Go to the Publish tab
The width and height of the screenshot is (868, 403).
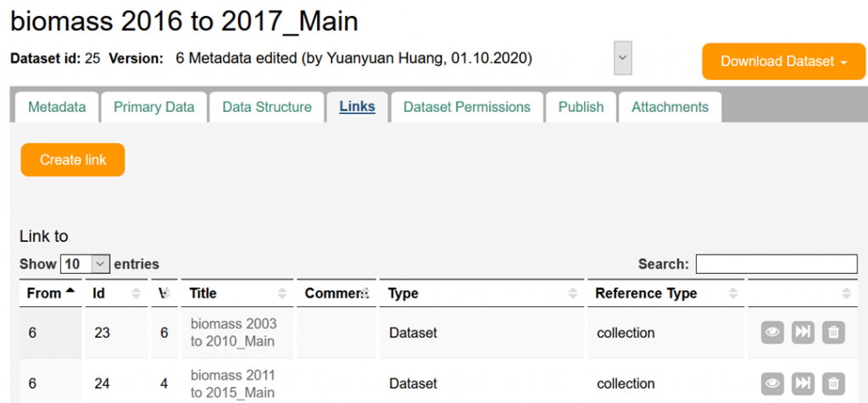click(x=581, y=107)
